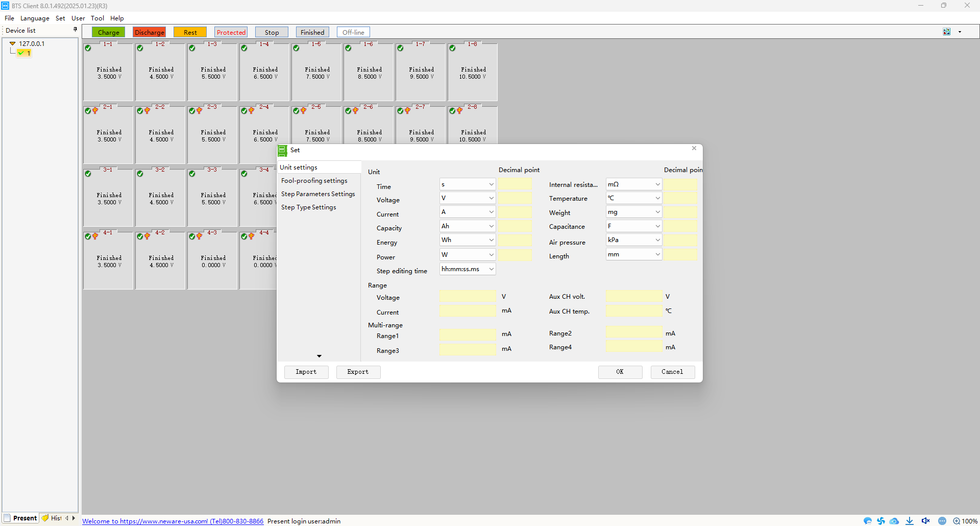Click the Export button
Screen dimensions: 980x526
pos(358,372)
